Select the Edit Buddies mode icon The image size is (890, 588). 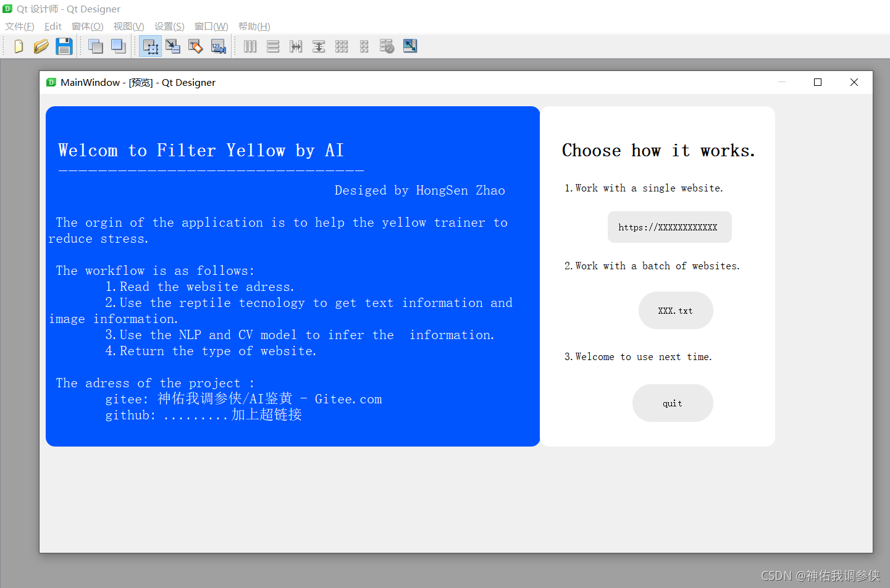click(196, 46)
